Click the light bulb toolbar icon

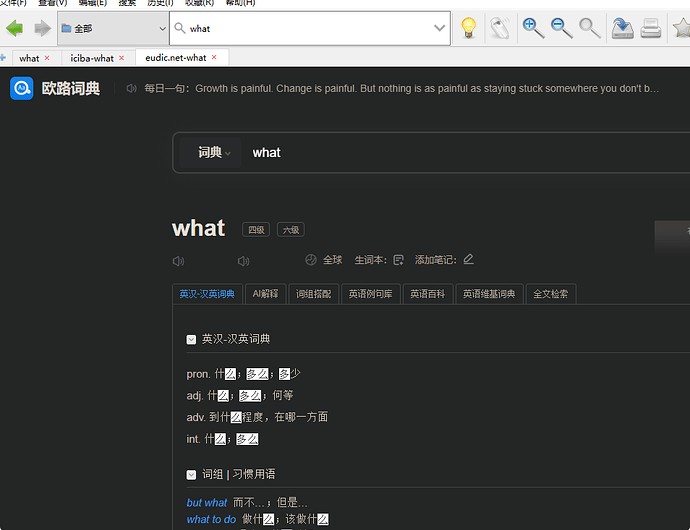pos(467,29)
